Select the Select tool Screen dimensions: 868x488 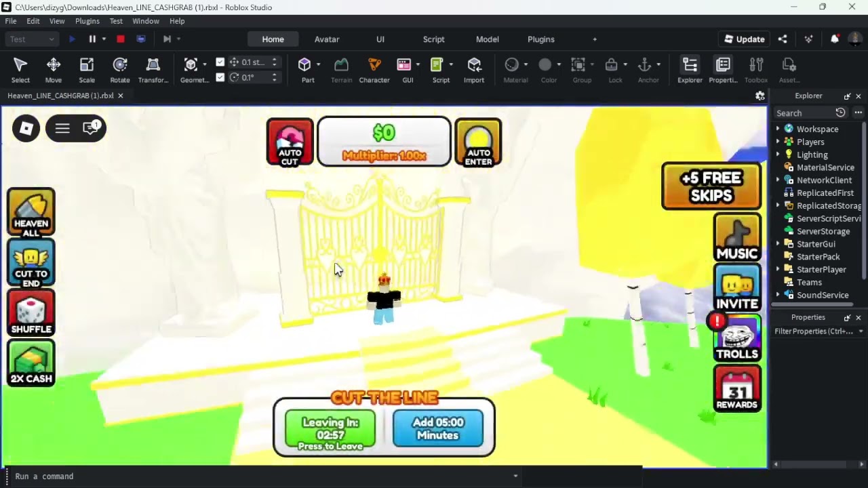[x=20, y=70]
